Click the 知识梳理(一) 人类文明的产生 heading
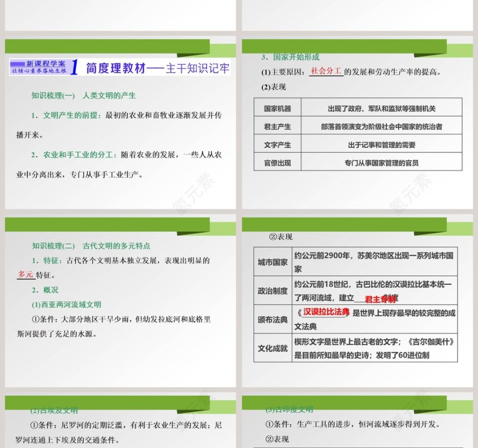The image size is (478, 448). [84, 96]
